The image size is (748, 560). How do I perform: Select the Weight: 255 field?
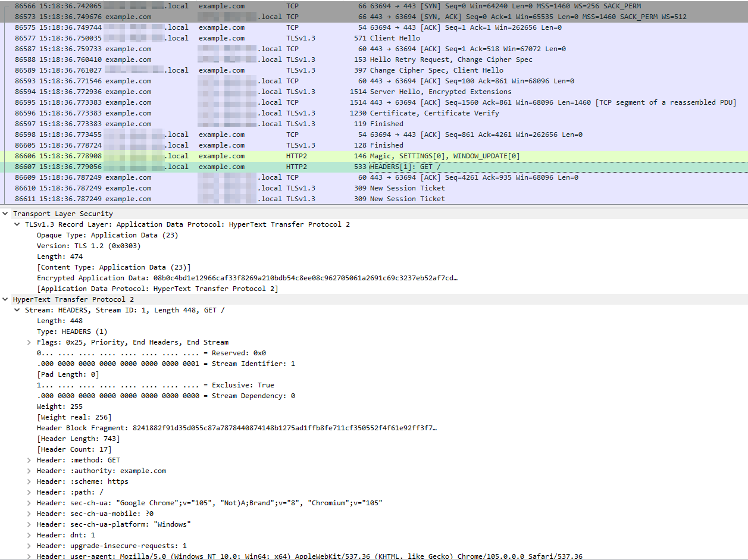60,406
